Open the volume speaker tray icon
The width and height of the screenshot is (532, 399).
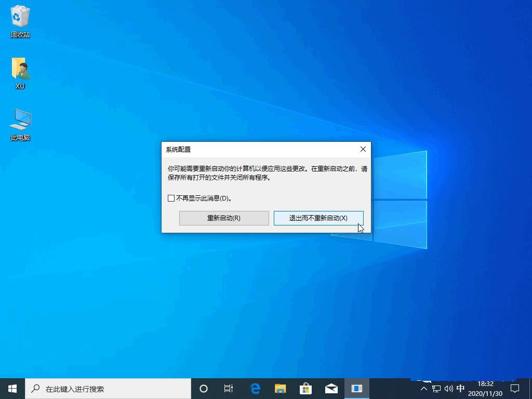point(448,389)
